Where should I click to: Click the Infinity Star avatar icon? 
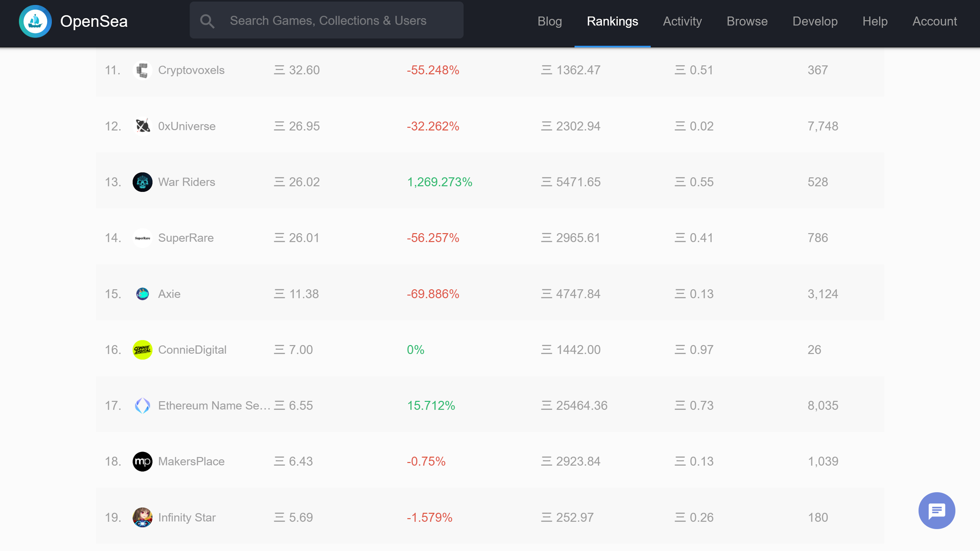[142, 518]
